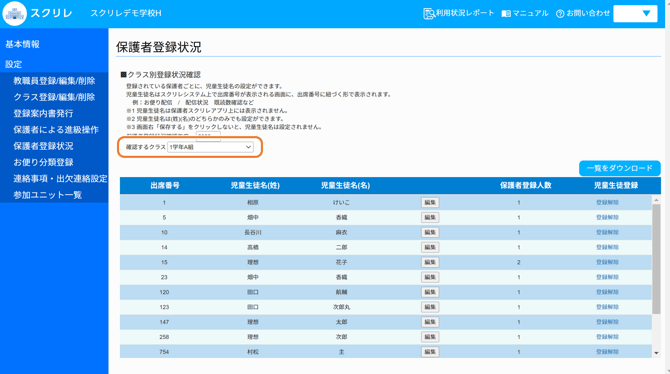Open the 利用状況レポート report icon link
This screenshot has height=374, width=670.
(x=458, y=13)
